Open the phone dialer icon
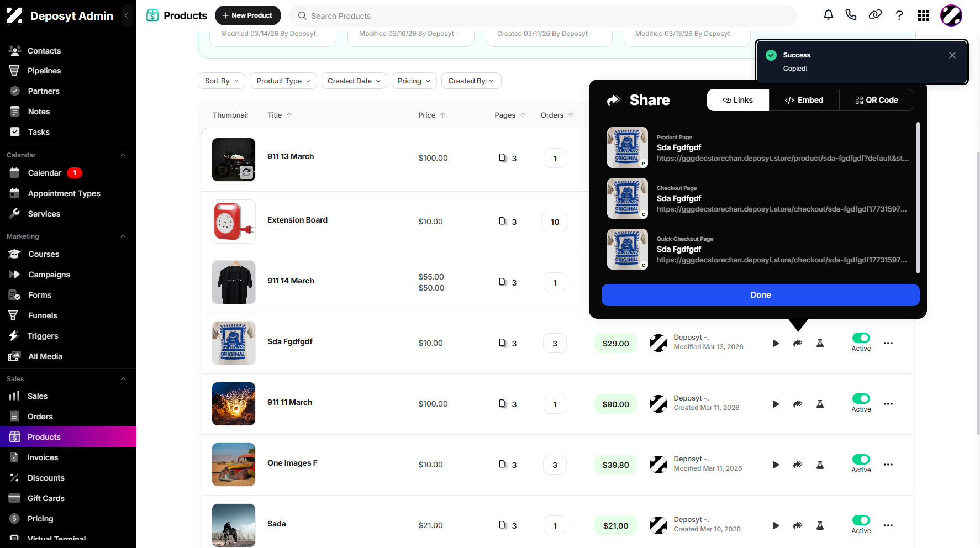The width and height of the screenshot is (980, 548). click(x=851, y=15)
